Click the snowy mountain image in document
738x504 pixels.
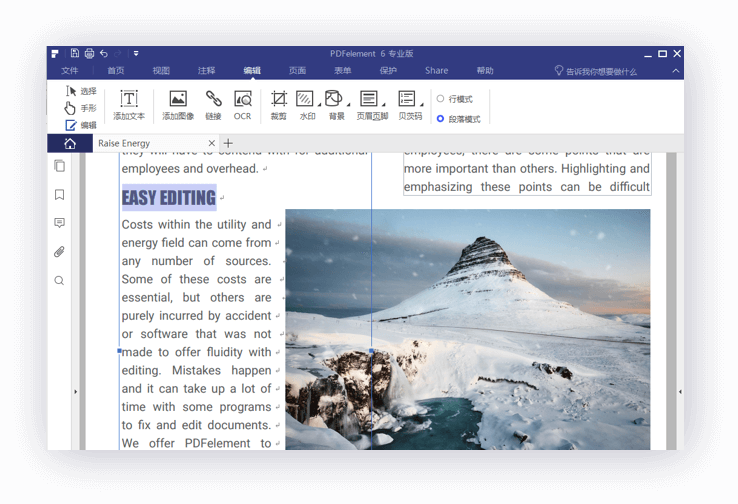coord(468,329)
